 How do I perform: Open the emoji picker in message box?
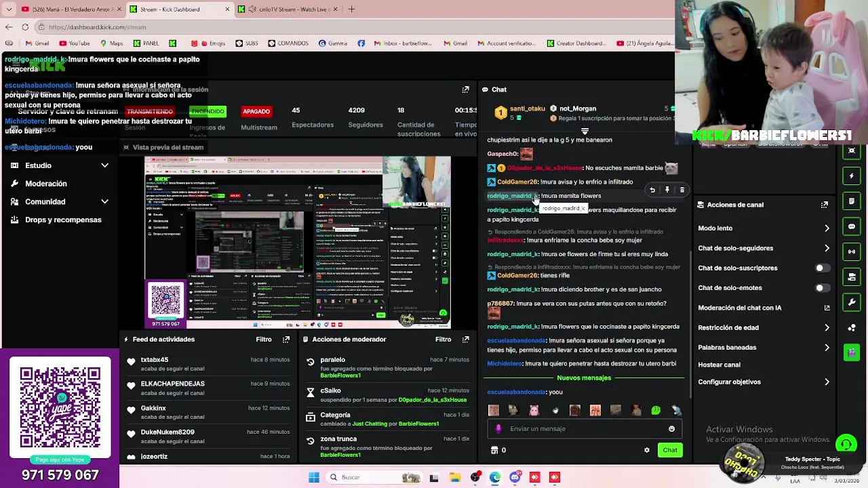point(671,428)
